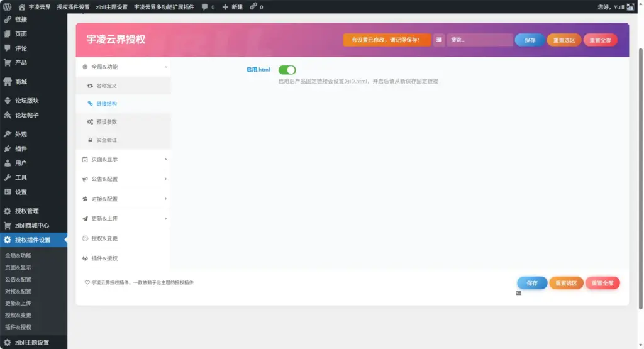Click the expand-all icon beside the search box
Image resolution: width=644 pixels, height=349 pixels.
click(x=439, y=40)
